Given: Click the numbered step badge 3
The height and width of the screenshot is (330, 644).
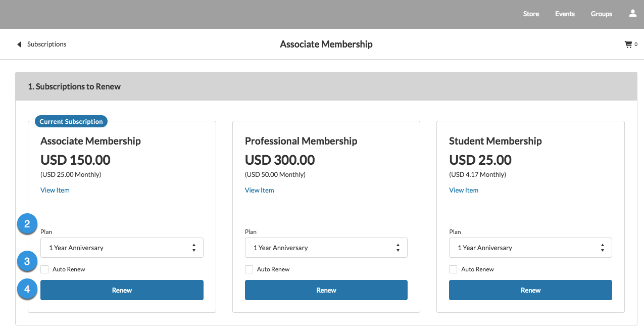Looking at the screenshot, I should point(27,261).
